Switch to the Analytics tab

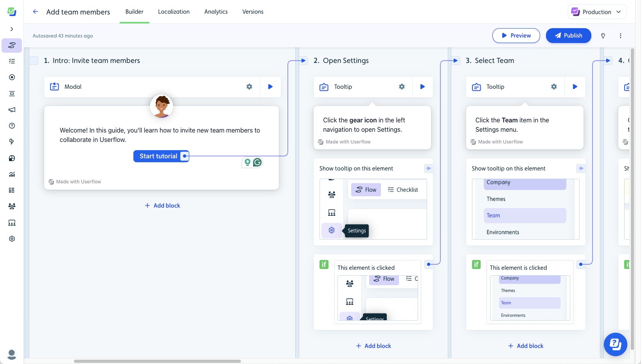(x=216, y=12)
